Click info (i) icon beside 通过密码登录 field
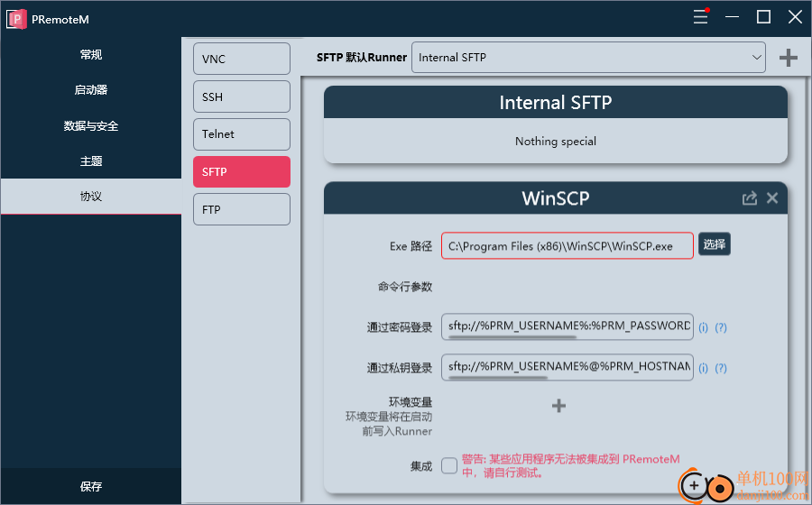 [703, 327]
